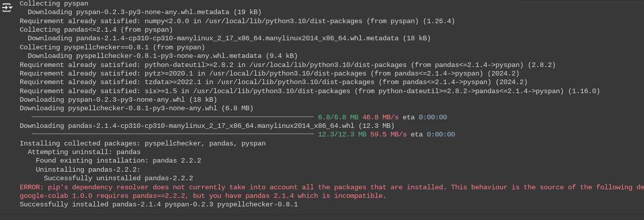Click the six>=1.5 requirement line
Screen dimensions: 644x220
pos(310,91)
